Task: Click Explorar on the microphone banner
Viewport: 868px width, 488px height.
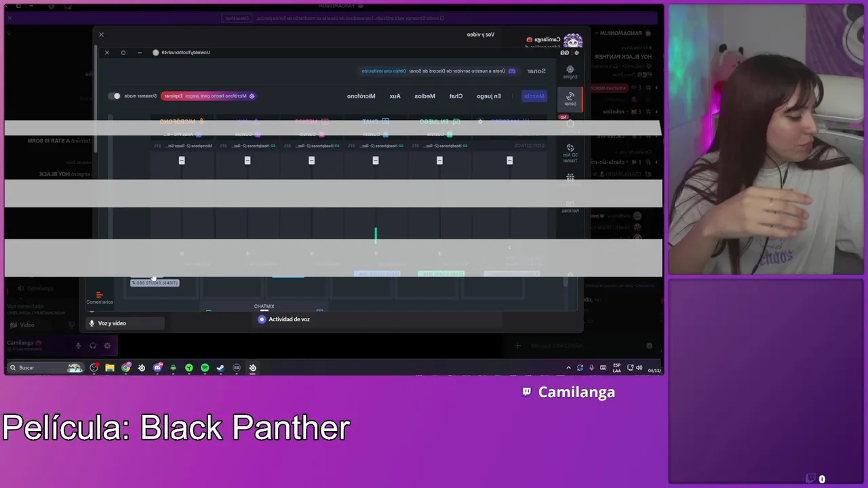Action: 174,96
